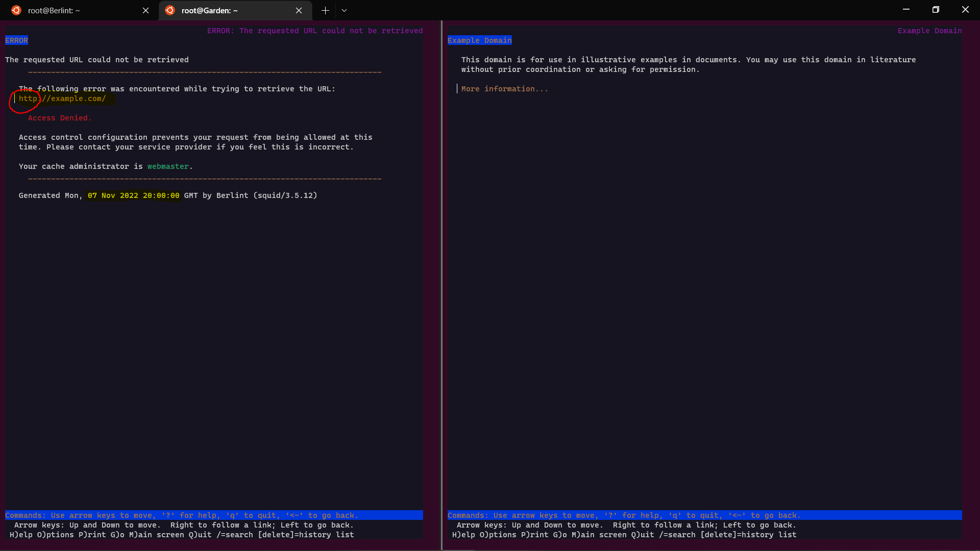Image resolution: width=980 pixels, height=551 pixels.
Task: Click the ERROR heading in left pane
Action: pos(16,40)
